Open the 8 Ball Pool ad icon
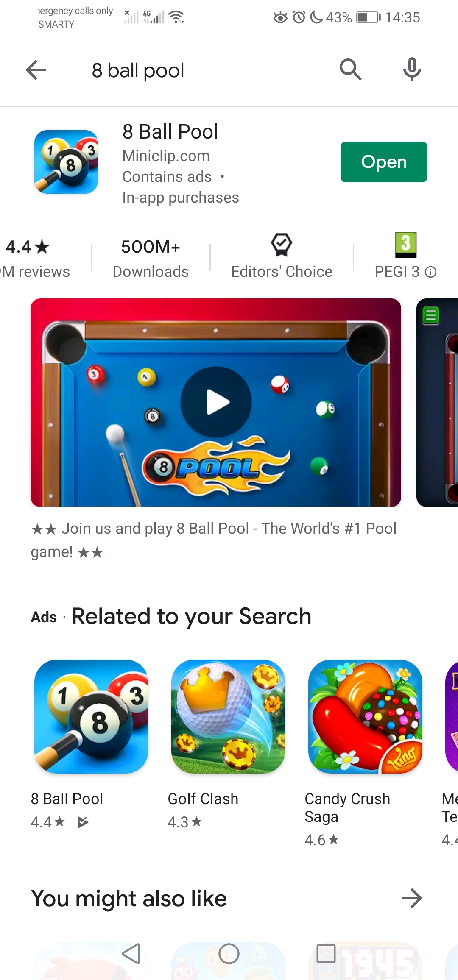The height and width of the screenshot is (980, 458). (91, 716)
